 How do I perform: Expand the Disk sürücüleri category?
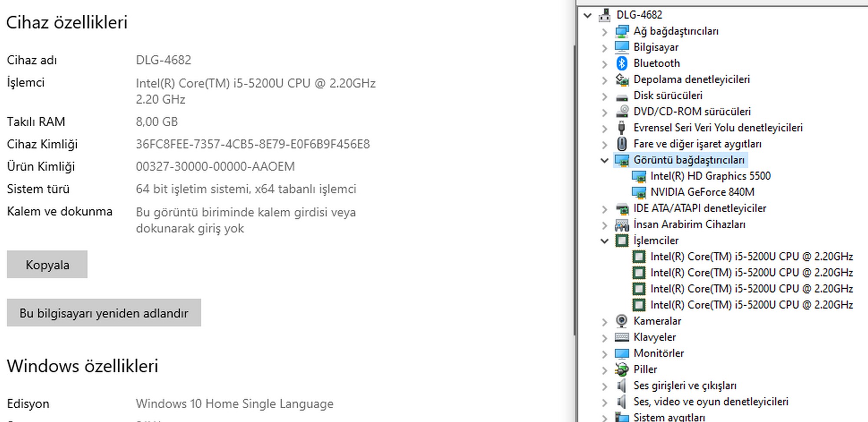(x=604, y=96)
